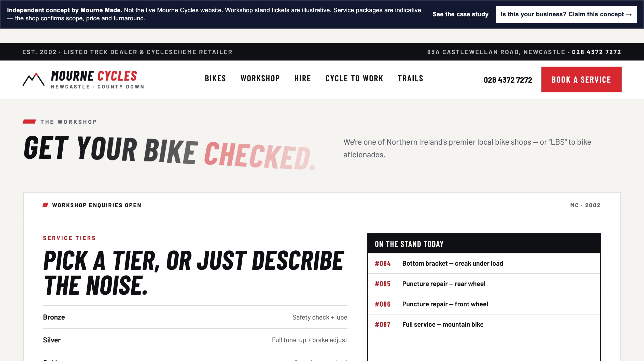
Task: Click the Independent concept by Mourne Made notice
Action: pos(214,14)
